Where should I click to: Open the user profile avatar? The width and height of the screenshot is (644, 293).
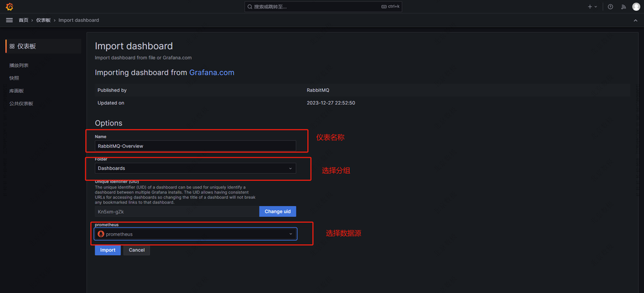[x=636, y=6]
